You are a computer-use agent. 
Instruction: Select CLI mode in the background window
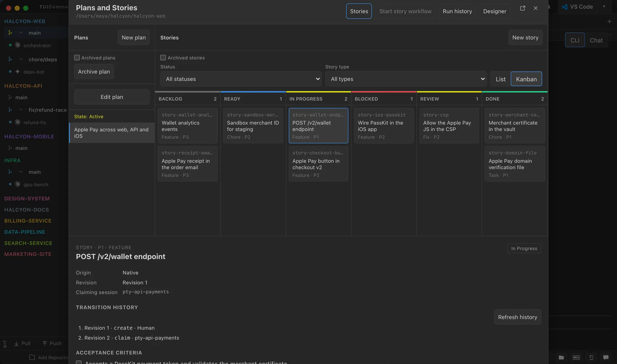tap(575, 40)
